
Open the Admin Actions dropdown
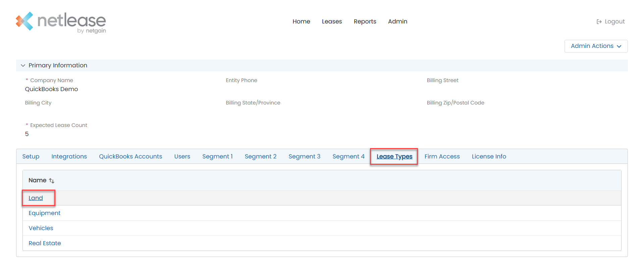(x=596, y=46)
